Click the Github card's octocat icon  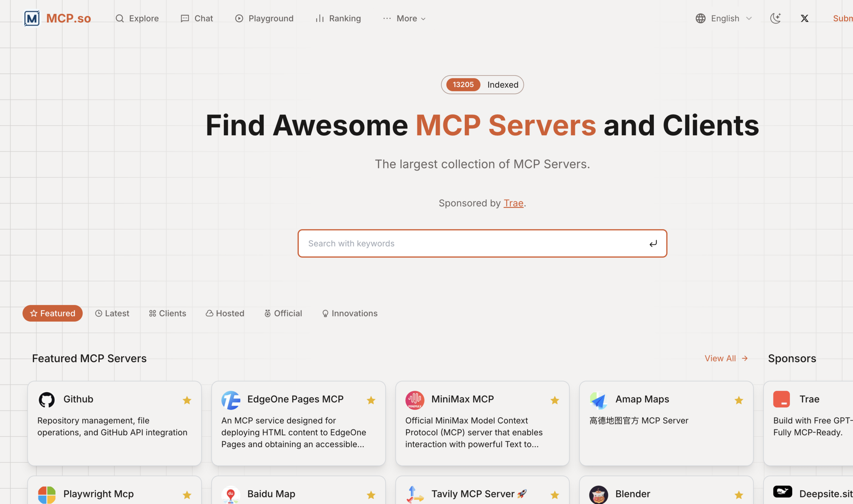(47, 399)
